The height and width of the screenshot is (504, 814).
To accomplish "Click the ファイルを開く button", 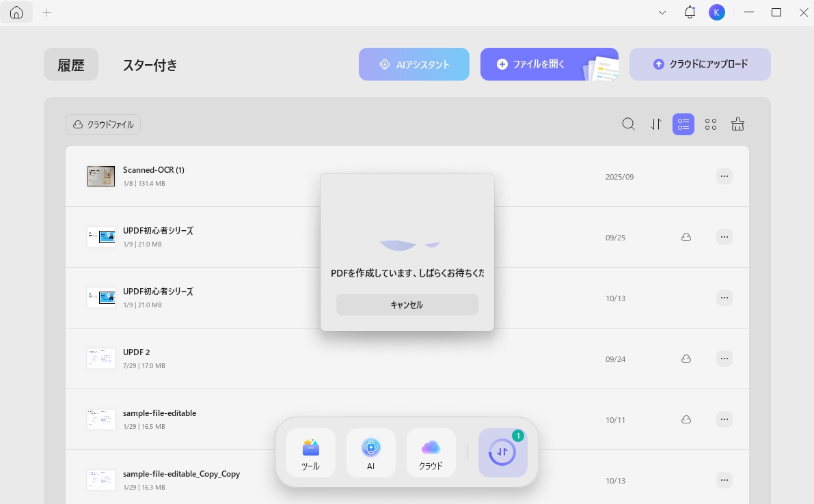I will [550, 64].
